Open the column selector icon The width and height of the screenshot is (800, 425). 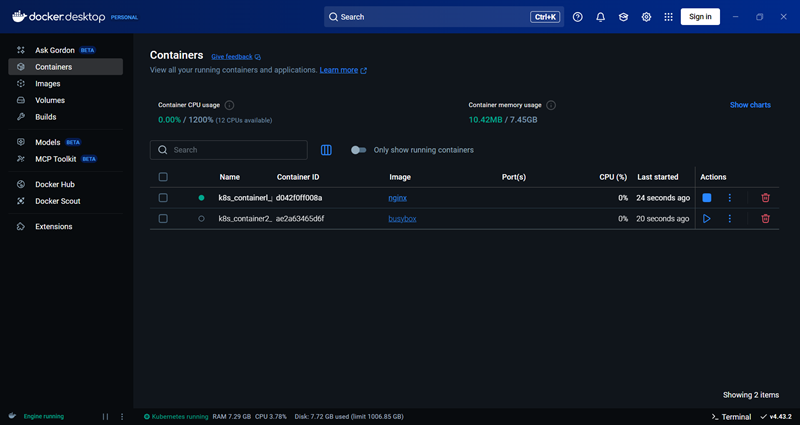326,150
